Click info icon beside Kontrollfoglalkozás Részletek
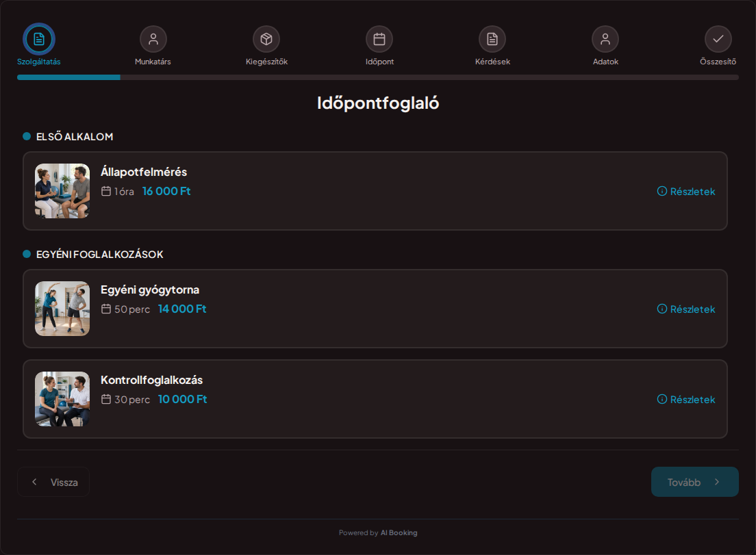756x555 pixels. (662, 400)
